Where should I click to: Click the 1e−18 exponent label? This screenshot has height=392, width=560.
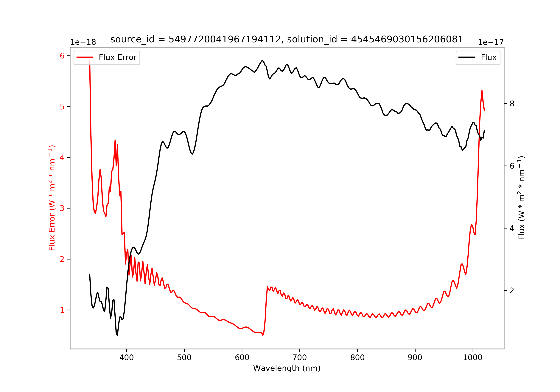coord(83,42)
